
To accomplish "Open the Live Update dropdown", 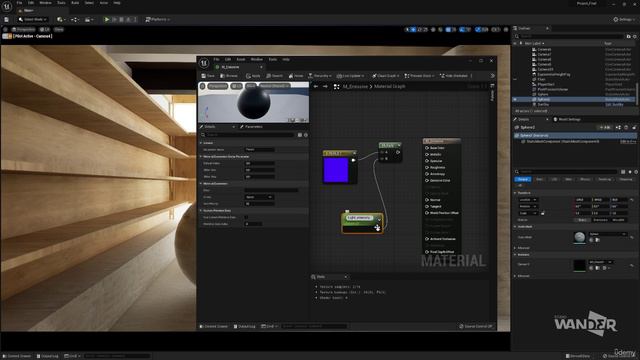I will tap(350, 76).
